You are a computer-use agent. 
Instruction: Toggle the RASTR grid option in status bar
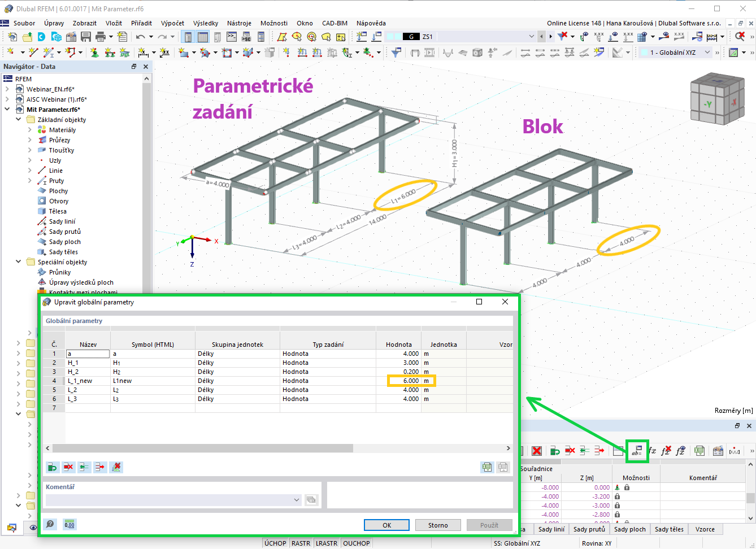coord(301,543)
